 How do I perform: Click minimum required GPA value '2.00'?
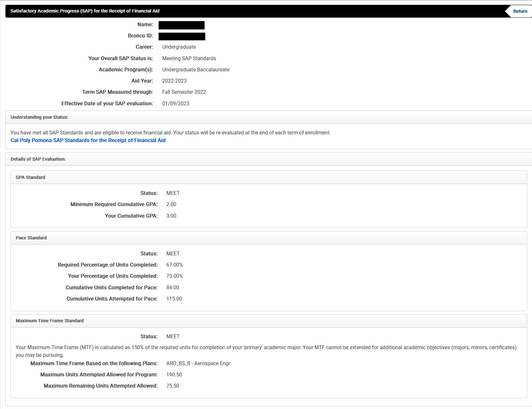click(171, 204)
